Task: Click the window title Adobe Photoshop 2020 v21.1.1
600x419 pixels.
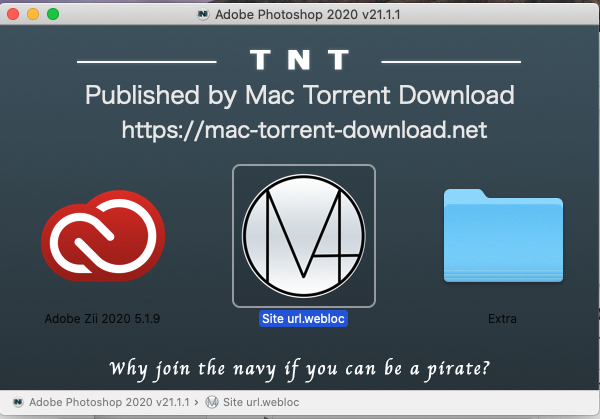Action: (x=307, y=15)
